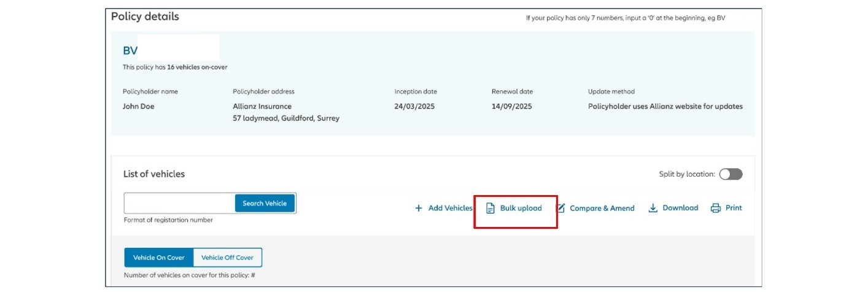
Task: Click the plus icon for Add Vehicles
Action: [419, 208]
